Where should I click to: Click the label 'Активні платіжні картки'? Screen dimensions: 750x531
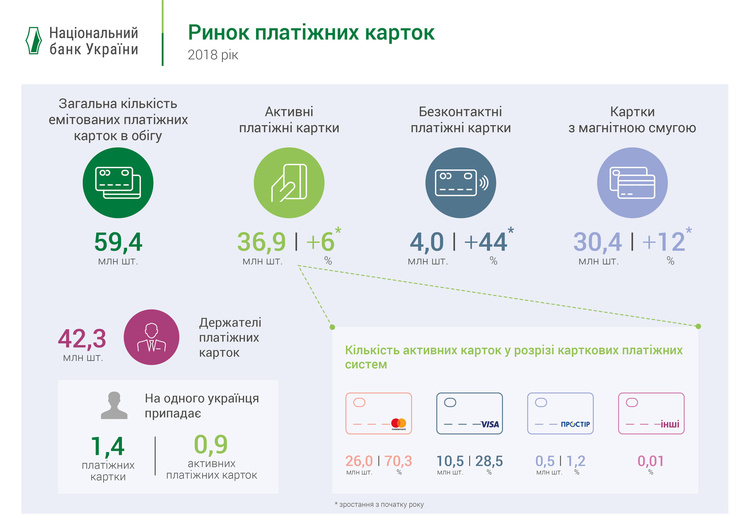pyautogui.click(x=289, y=120)
